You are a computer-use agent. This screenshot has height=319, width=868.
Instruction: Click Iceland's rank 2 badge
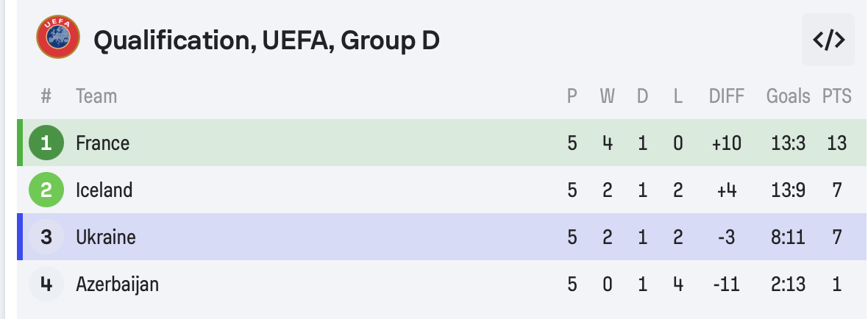pyautogui.click(x=46, y=190)
